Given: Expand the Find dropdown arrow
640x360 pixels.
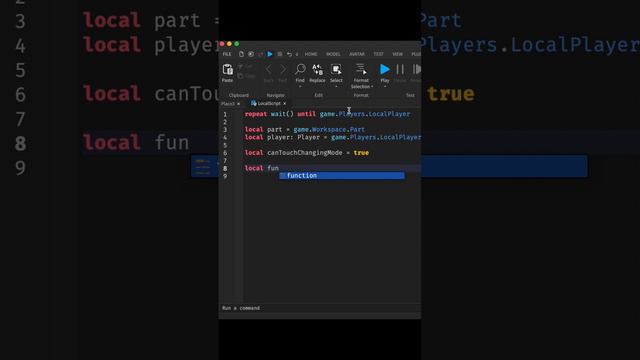Looking at the screenshot, I should [x=300, y=87].
